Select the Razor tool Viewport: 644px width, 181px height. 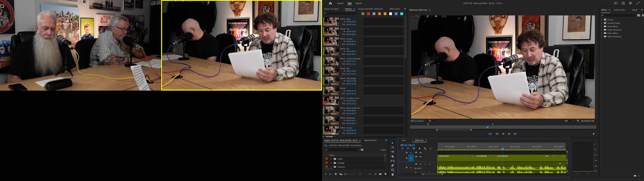click(x=392, y=157)
